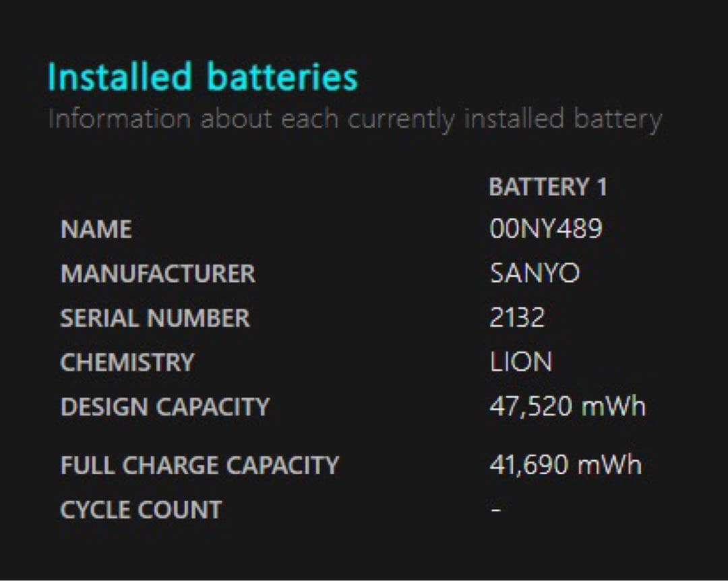Select the 47,520 design capacity number
The image size is (728, 581).
530,406
